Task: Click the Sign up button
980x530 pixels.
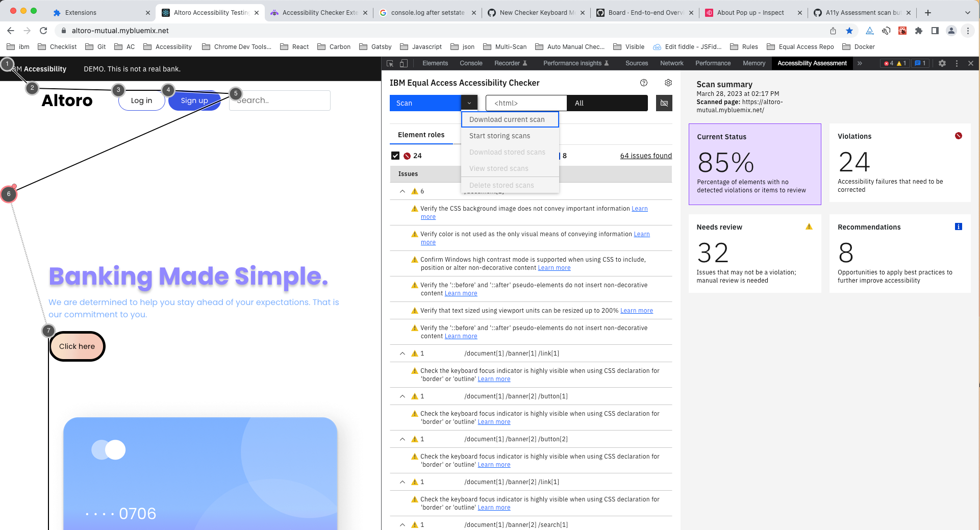Action: (x=194, y=100)
